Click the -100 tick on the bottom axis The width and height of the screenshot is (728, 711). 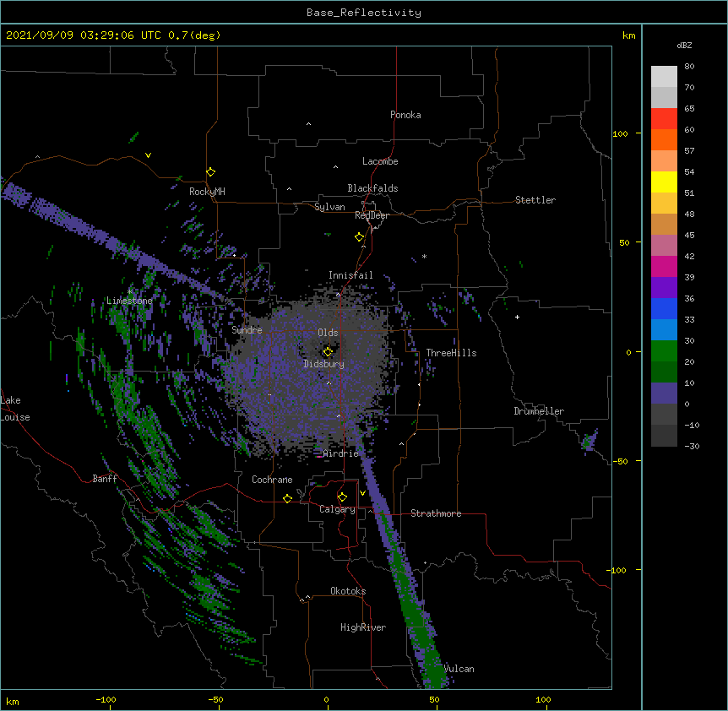pos(106,699)
